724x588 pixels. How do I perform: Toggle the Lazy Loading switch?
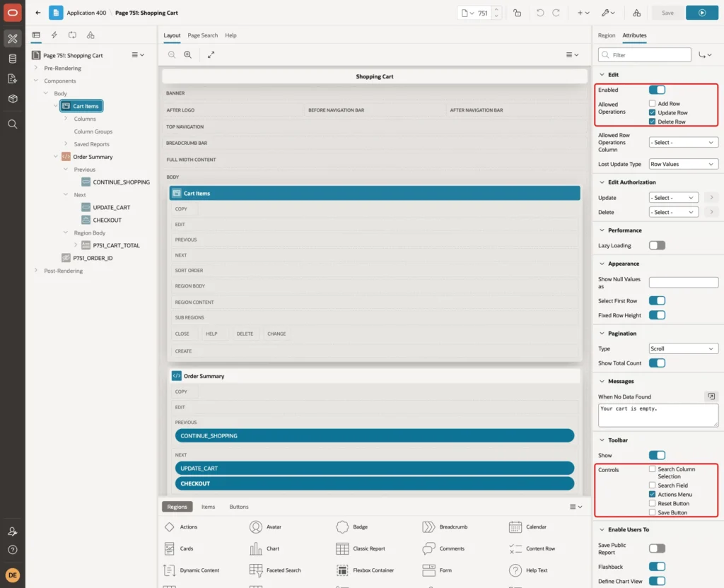pyautogui.click(x=657, y=245)
